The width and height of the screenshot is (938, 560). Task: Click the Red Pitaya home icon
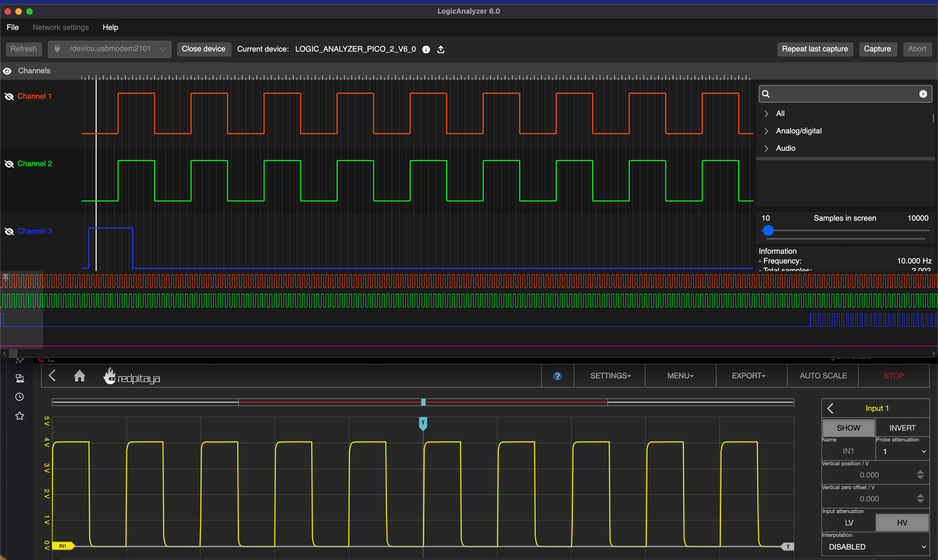[x=79, y=376]
